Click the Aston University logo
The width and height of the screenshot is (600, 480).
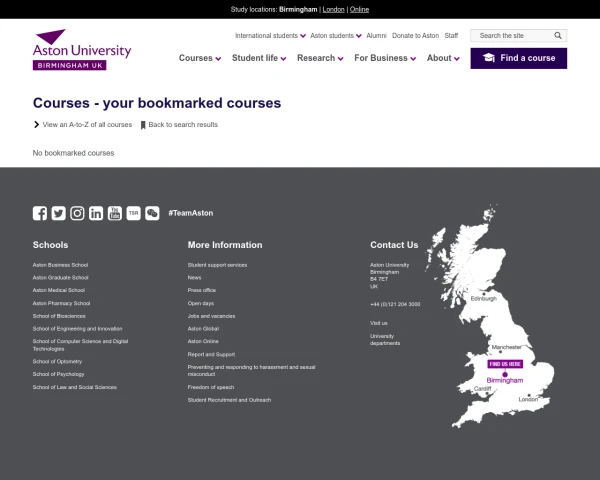(x=82, y=49)
